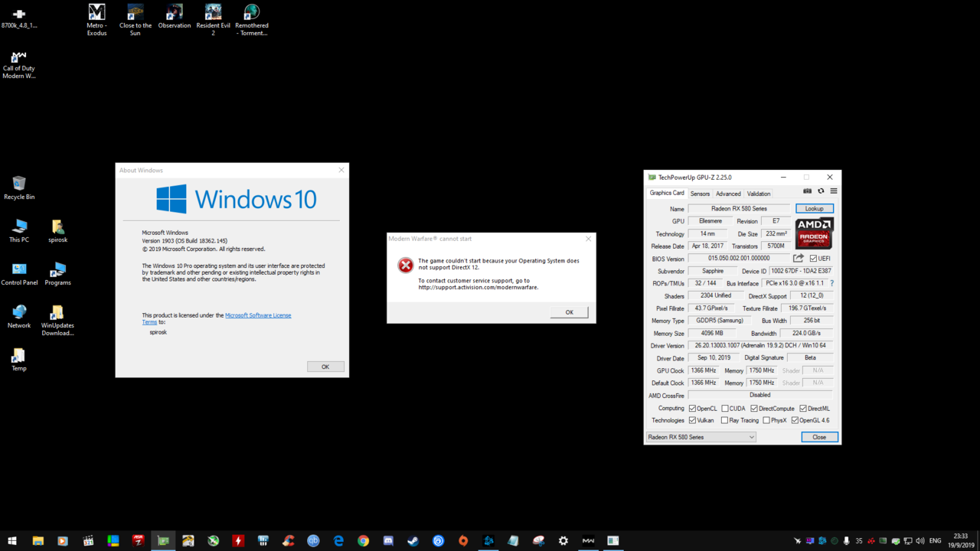Select the Control Panel desktop icon
The width and height of the screenshot is (980, 551).
coord(19,274)
